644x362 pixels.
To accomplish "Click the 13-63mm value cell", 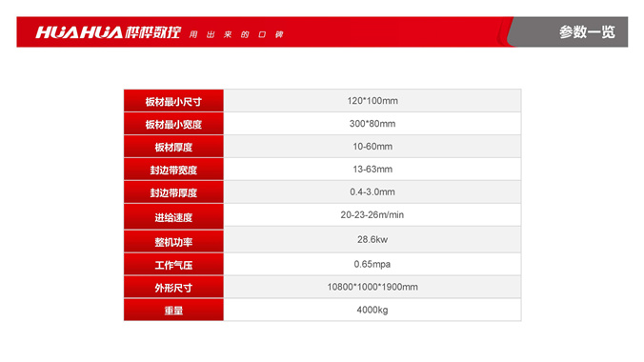I will [x=372, y=170].
